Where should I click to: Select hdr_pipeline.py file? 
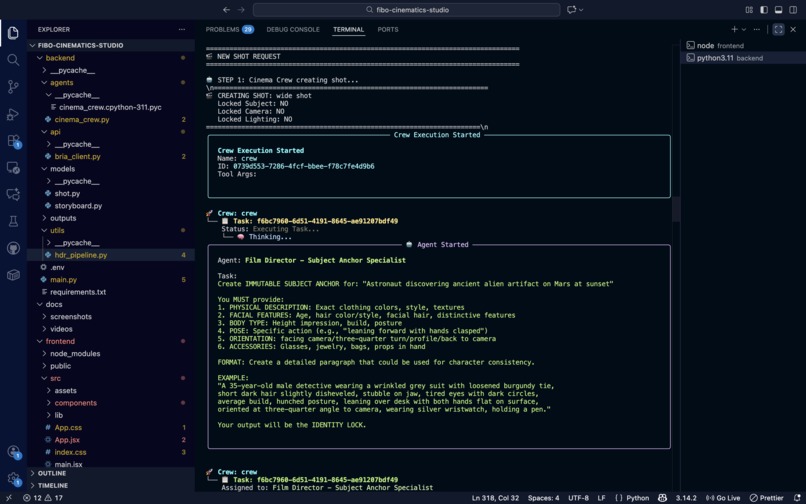(111, 255)
